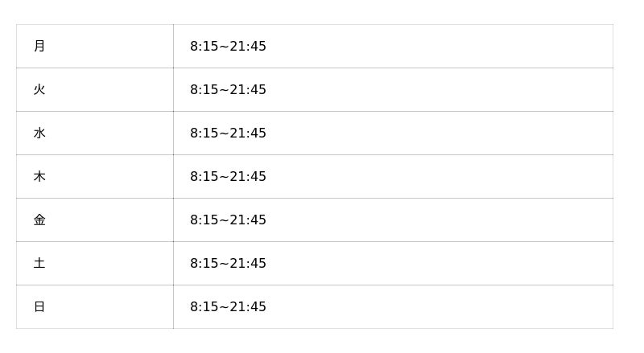The image size is (644, 353).
Task: Select 8:15 opening time in 木 row
Action: click(204, 177)
